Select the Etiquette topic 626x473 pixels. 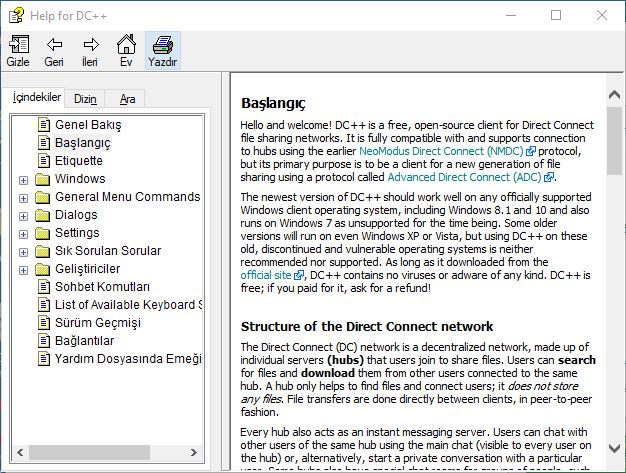pyautogui.click(x=79, y=160)
